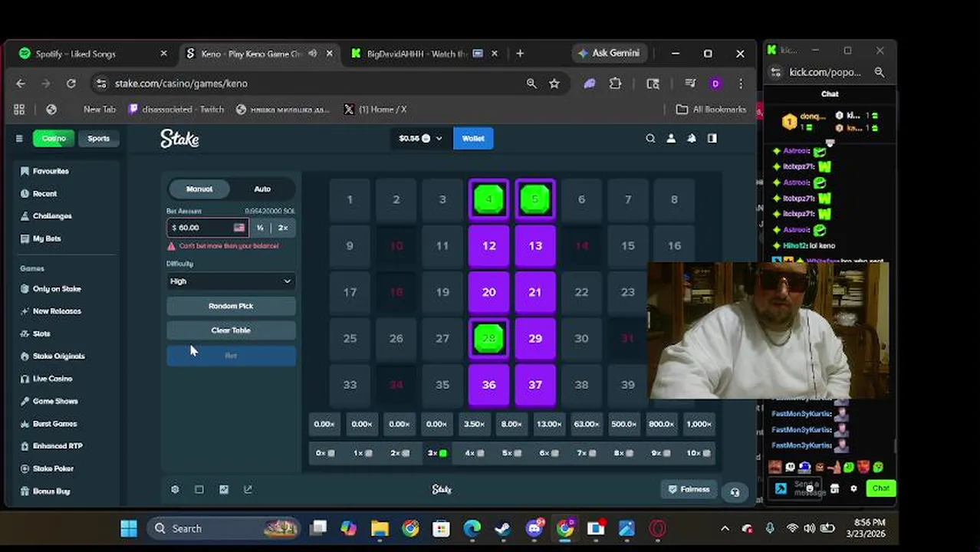Image resolution: width=980 pixels, height=552 pixels.
Task: Select keno tile number 1
Action: (350, 199)
